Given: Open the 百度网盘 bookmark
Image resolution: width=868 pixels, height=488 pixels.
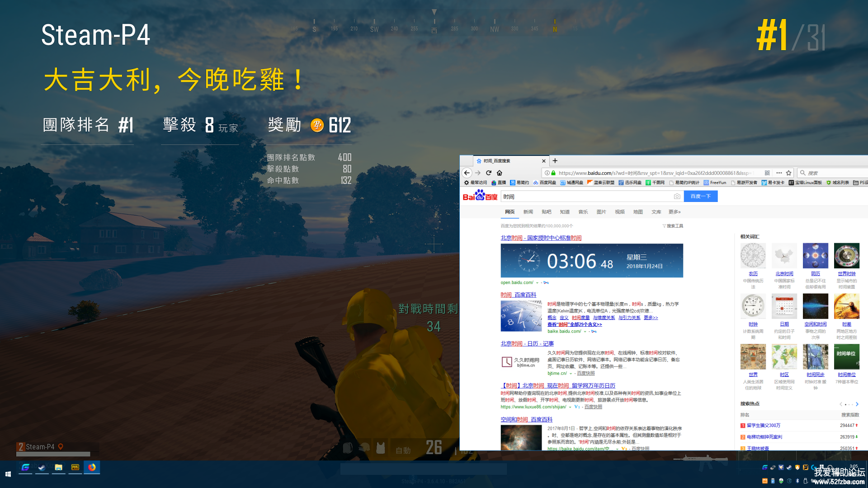Looking at the screenshot, I should coord(545,183).
